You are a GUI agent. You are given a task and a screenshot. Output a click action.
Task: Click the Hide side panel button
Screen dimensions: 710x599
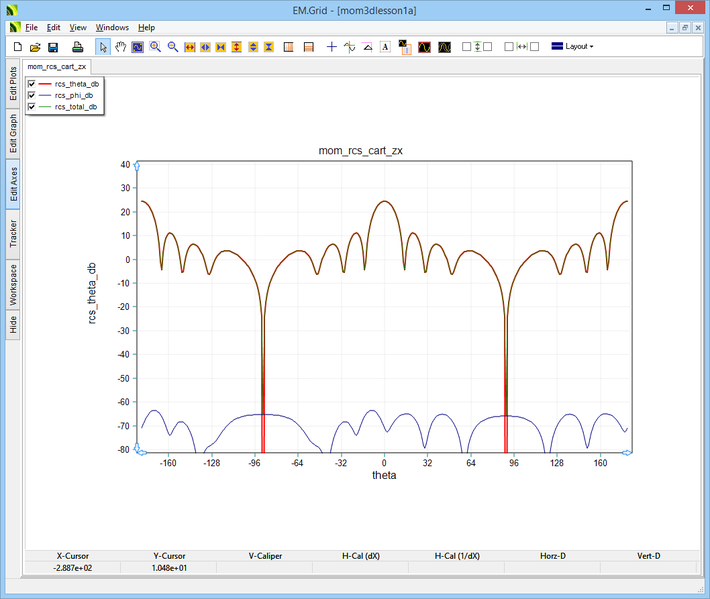coord(13,324)
